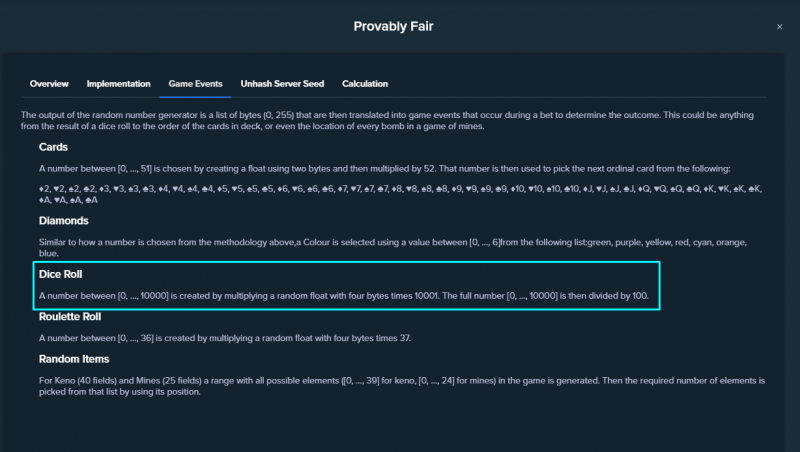Click the Roulette Roll description text

pos(225,338)
